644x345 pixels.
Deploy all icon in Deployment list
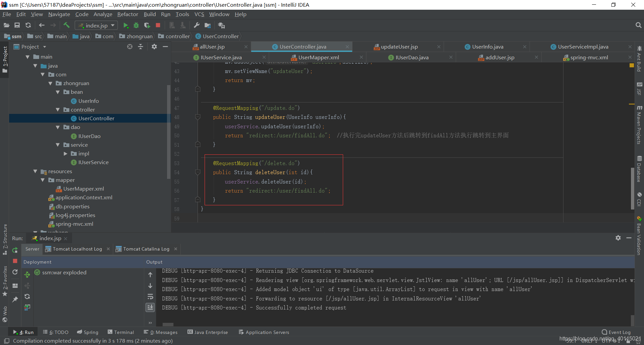click(x=27, y=275)
